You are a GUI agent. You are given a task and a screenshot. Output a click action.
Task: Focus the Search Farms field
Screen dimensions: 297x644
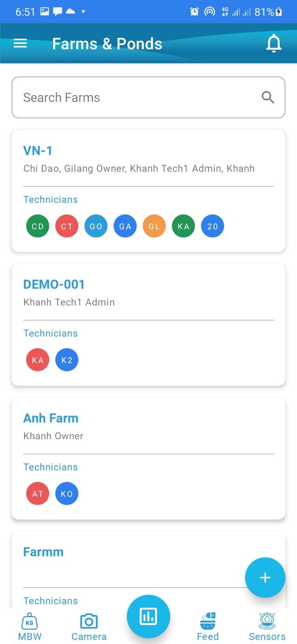click(148, 97)
